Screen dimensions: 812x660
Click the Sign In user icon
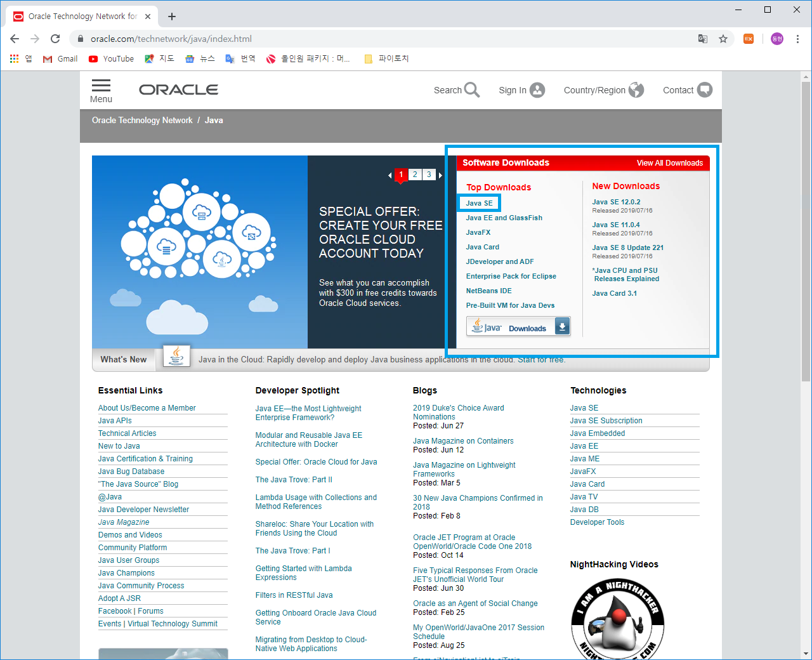click(x=537, y=90)
